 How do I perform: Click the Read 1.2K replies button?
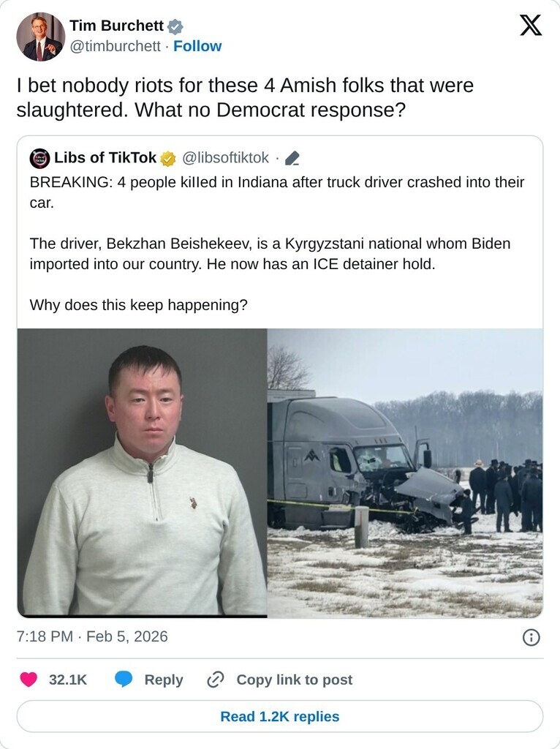[280, 716]
